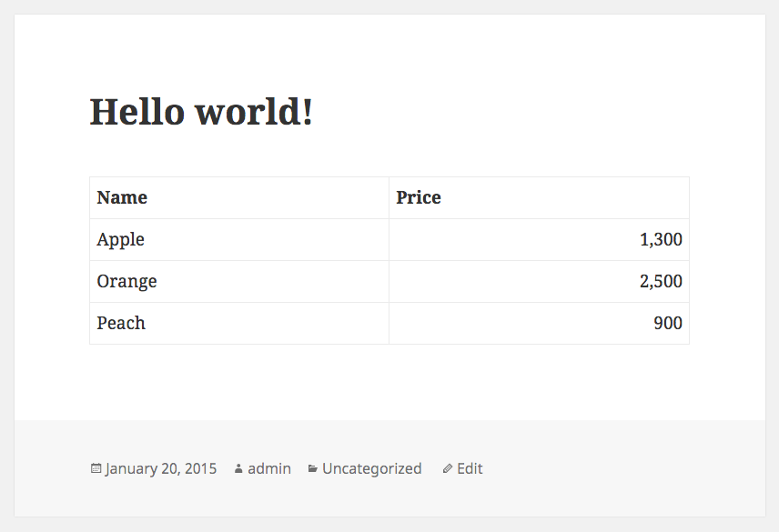Click the pencil edit icon
Screen dimensions: 779x532
click(447, 468)
